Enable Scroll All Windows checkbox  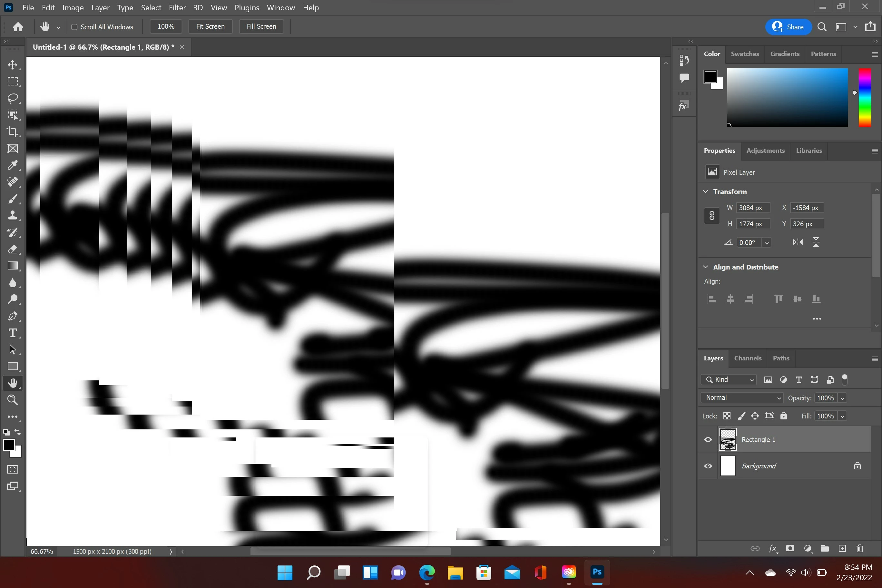(x=74, y=27)
